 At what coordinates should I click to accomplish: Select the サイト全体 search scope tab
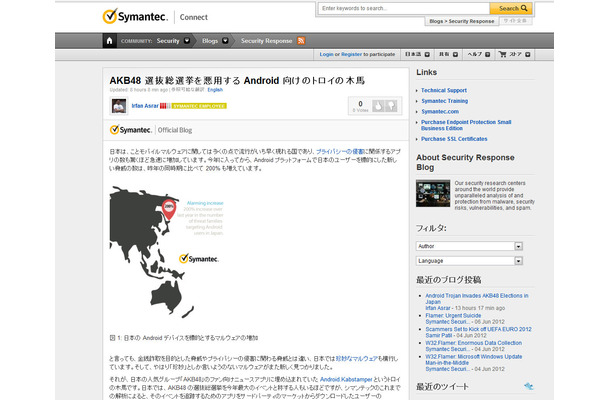tap(515, 21)
